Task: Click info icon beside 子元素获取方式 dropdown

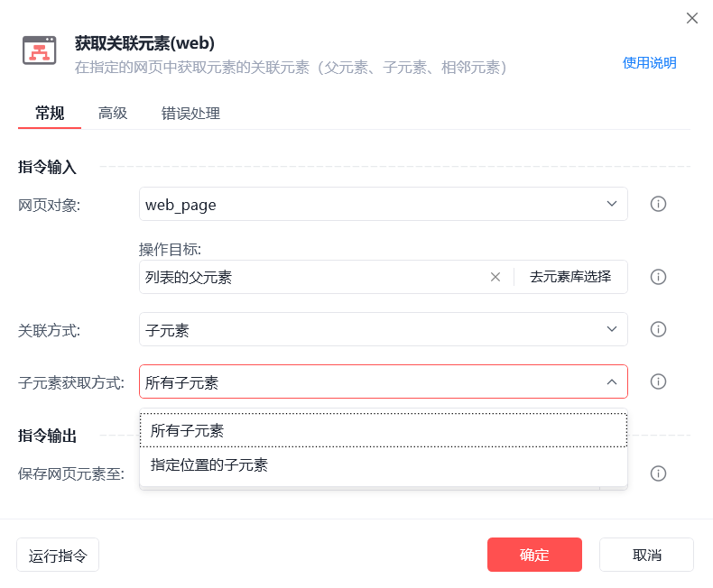Action: [658, 381]
